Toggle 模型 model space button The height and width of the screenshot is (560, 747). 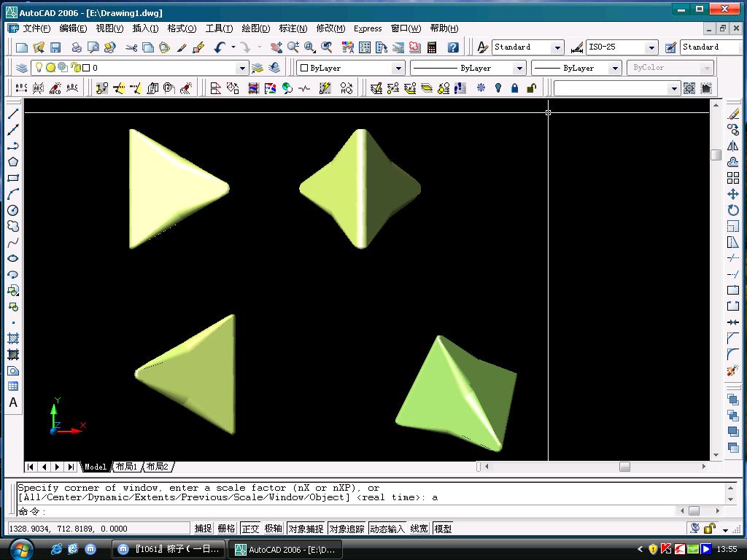(x=443, y=529)
